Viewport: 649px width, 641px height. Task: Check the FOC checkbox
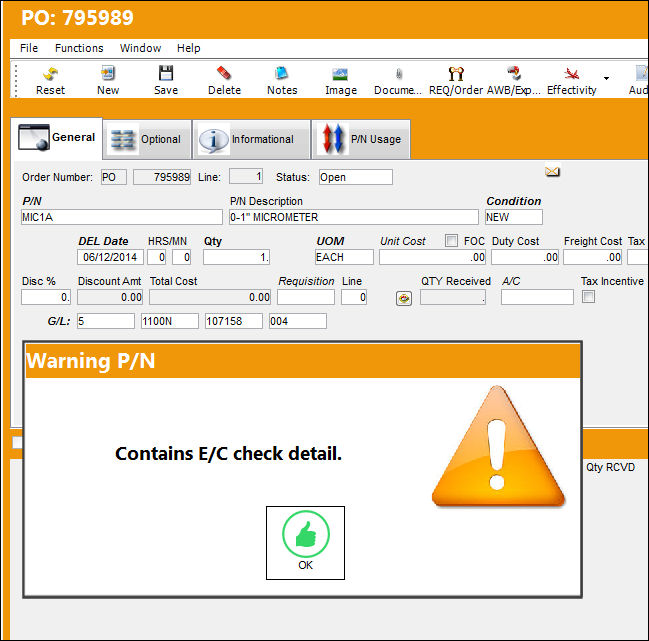pyautogui.click(x=451, y=240)
